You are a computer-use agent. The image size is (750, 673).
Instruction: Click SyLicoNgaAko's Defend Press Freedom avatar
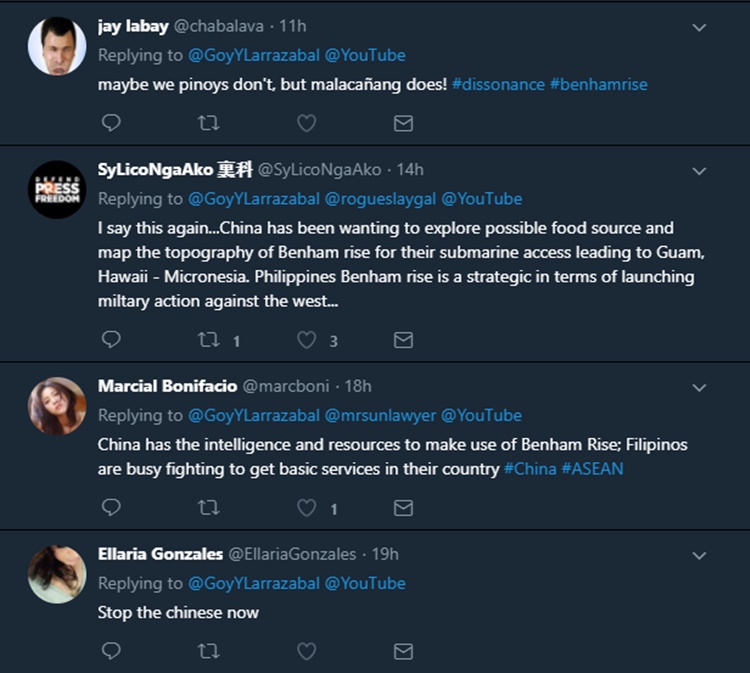[x=56, y=190]
